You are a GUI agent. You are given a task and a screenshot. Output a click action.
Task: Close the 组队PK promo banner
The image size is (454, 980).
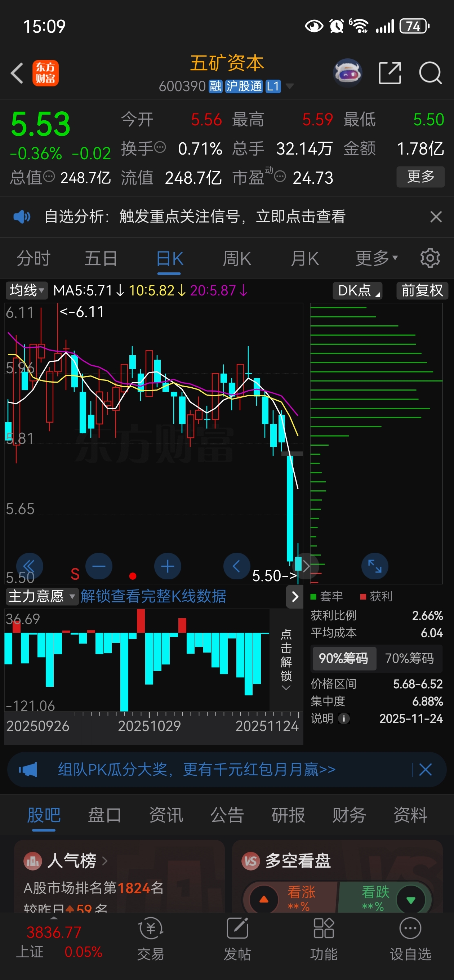(425, 770)
